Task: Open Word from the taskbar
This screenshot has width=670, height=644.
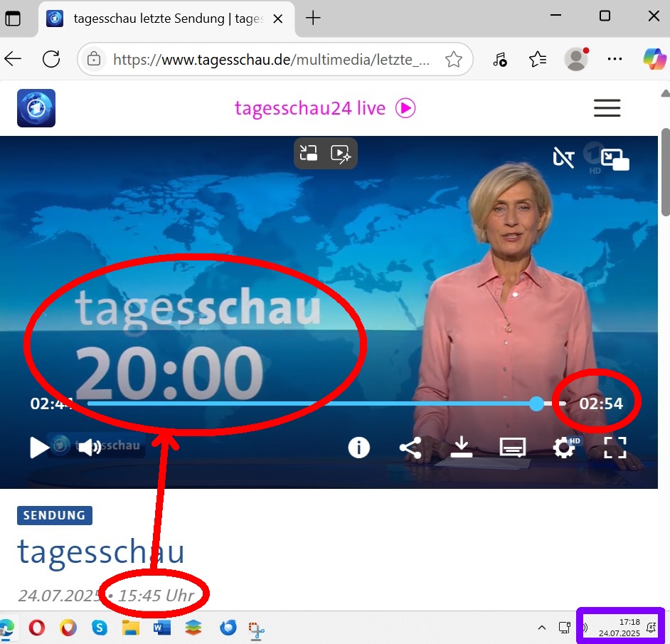Action: 162,628
